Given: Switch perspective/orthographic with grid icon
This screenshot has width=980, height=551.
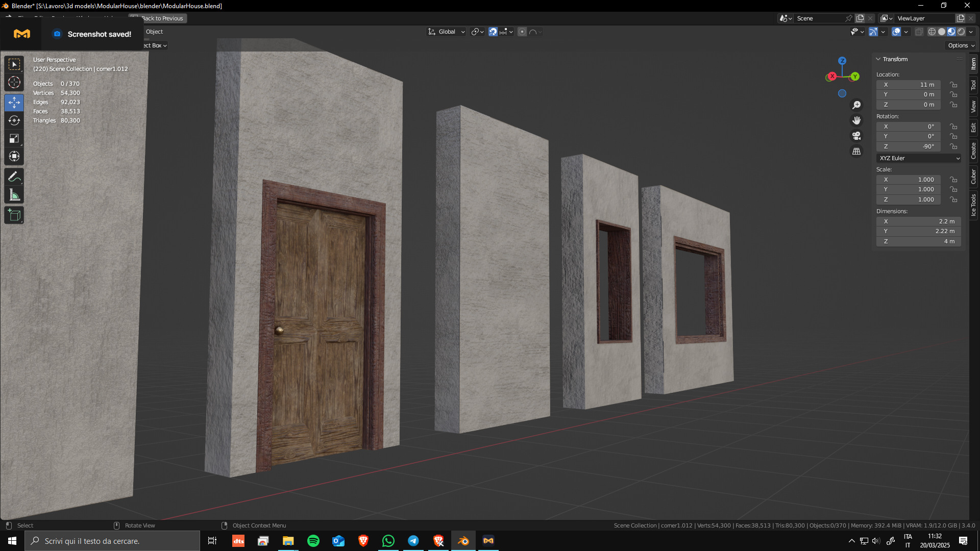Looking at the screenshot, I should (x=856, y=152).
